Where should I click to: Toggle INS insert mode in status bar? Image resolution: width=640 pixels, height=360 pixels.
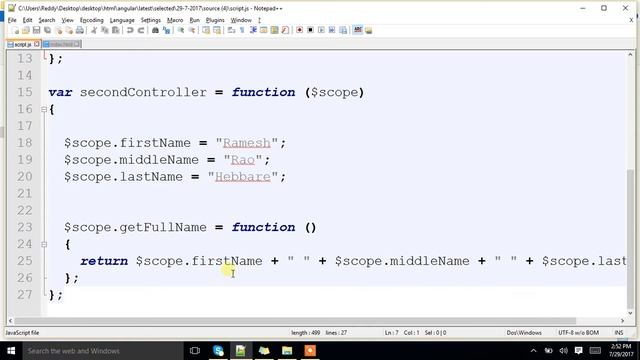pos(619,333)
